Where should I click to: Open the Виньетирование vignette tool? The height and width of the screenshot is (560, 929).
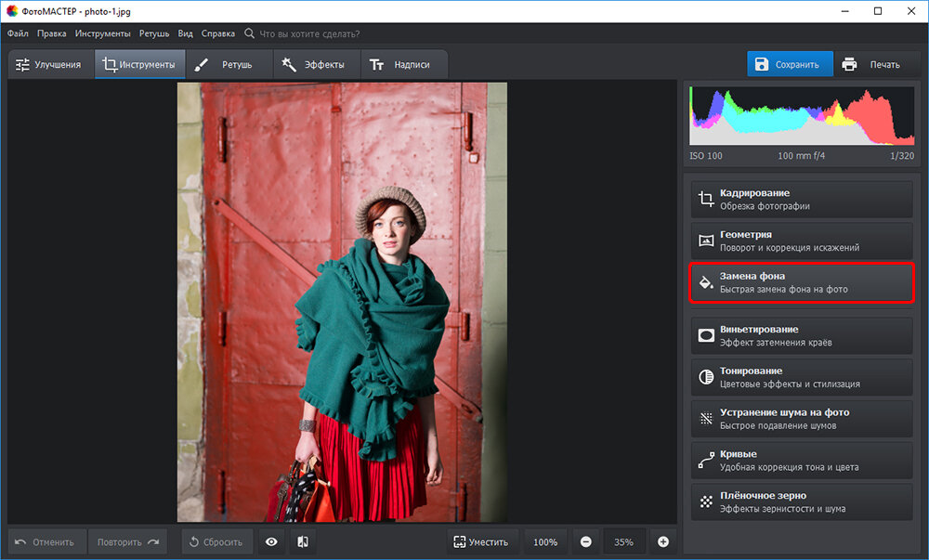[802, 335]
